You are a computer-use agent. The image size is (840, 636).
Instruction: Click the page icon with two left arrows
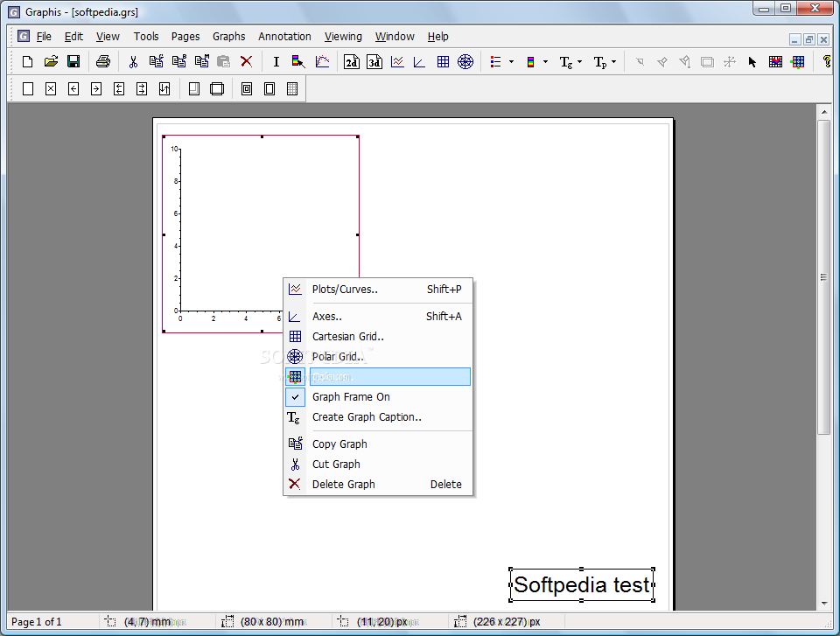pos(119,89)
